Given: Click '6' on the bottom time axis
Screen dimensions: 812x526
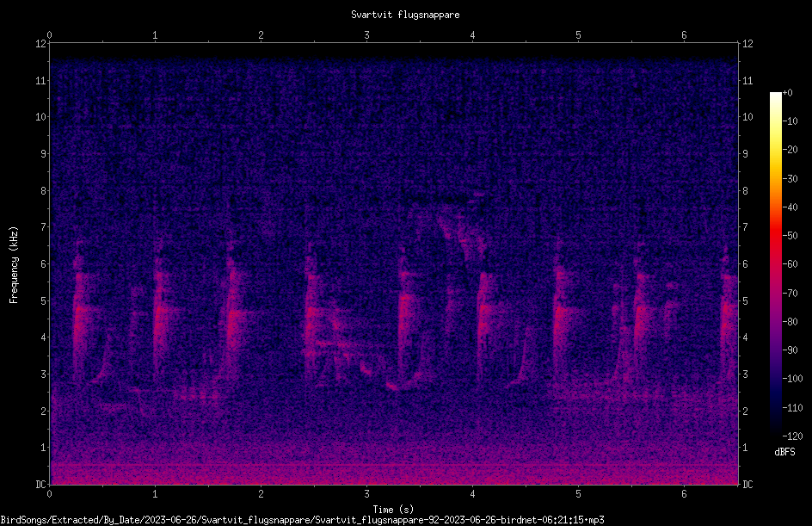Looking at the screenshot, I should pyautogui.click(x=684, y=494).
